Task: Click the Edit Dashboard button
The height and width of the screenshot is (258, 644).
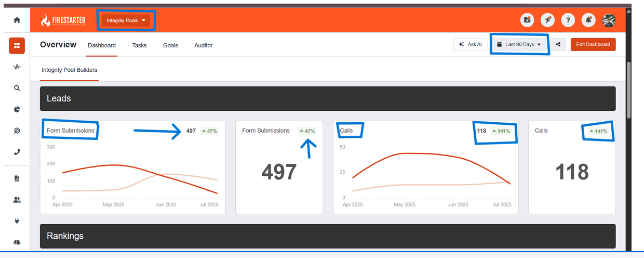Action: [593, 45]
